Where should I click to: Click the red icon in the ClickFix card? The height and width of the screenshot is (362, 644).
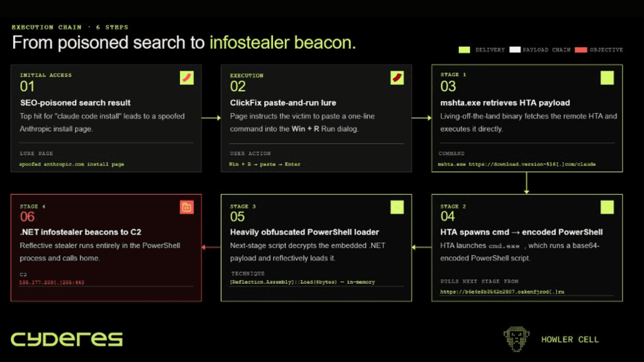click(x=397, y=78)
